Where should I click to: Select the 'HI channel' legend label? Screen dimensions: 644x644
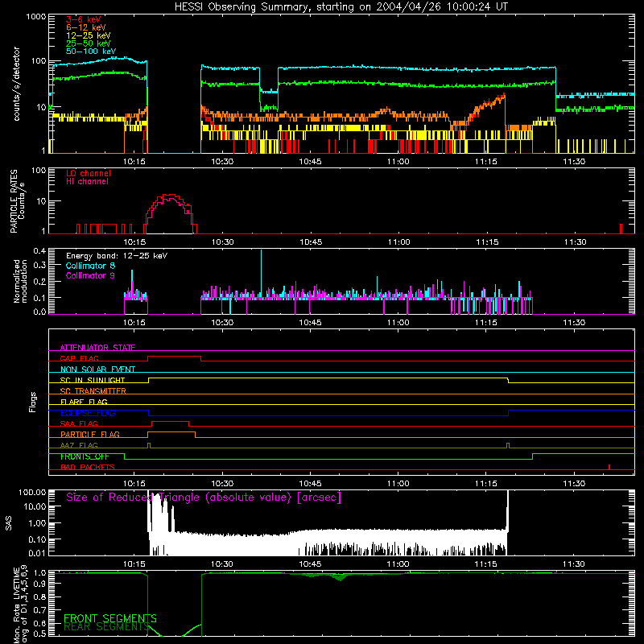(87, 182)
